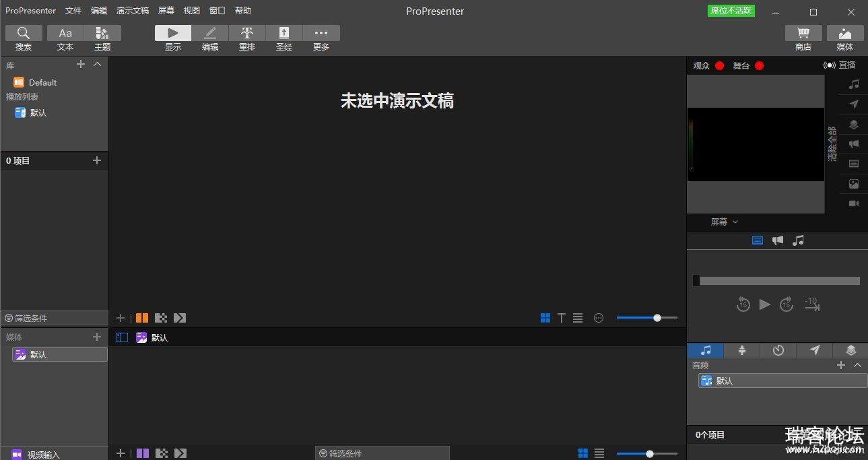Open the 窗口 menu

coord(218,11)
